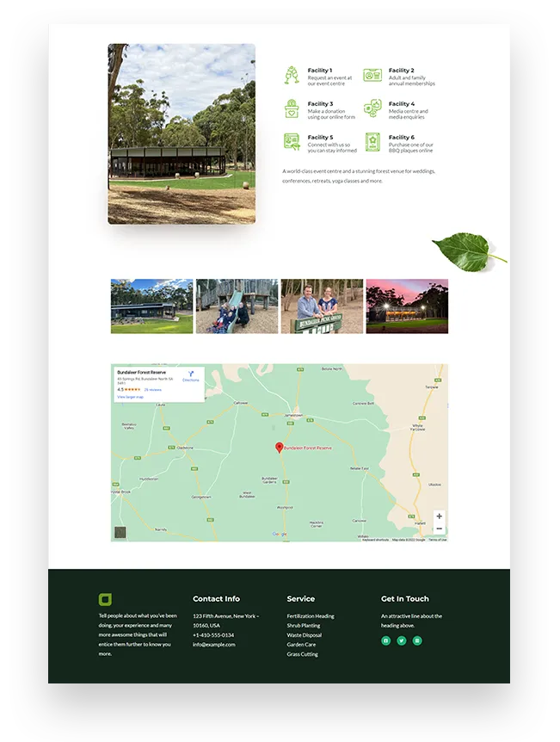Click the Facility 1 champagne glasses icon
The image size is (560, 742).
click(x=292, y=75)
